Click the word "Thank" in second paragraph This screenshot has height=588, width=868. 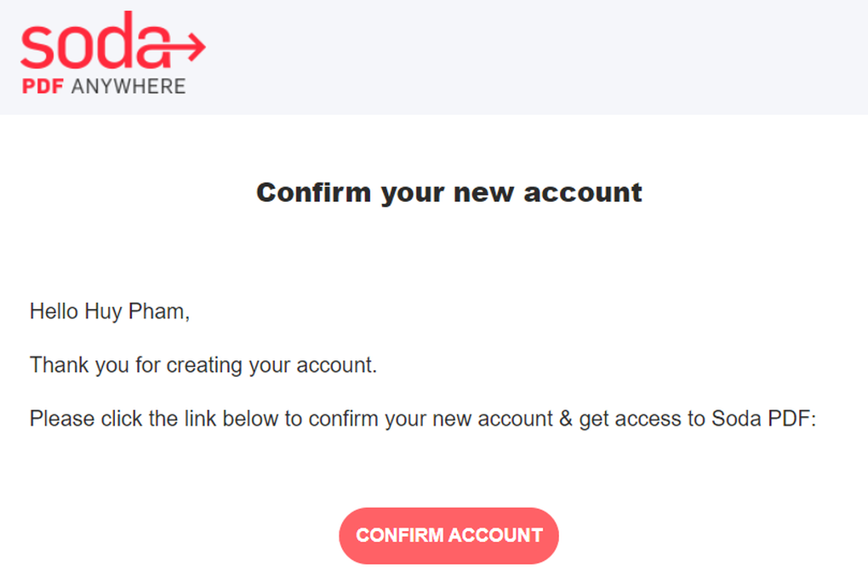point(59,365)
